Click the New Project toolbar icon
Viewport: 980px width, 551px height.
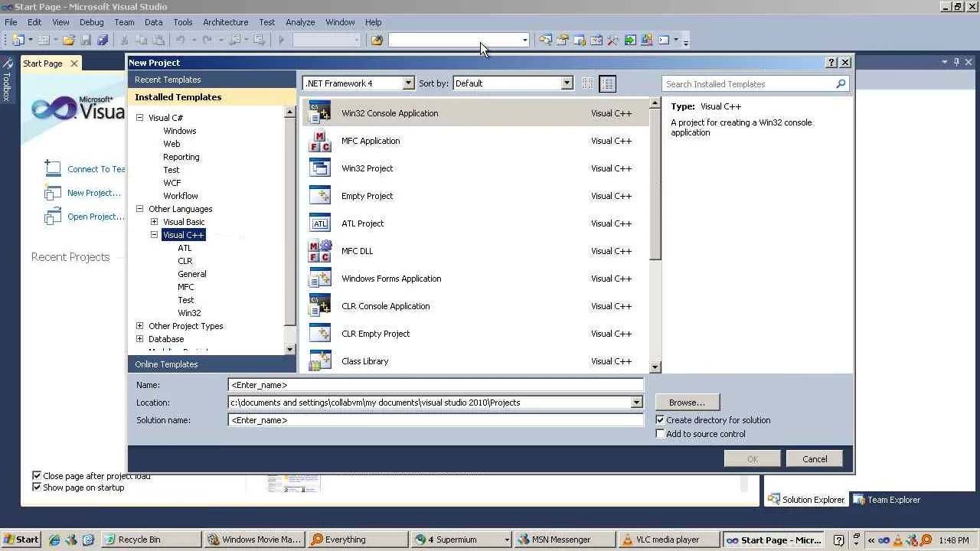coord(18,40)
